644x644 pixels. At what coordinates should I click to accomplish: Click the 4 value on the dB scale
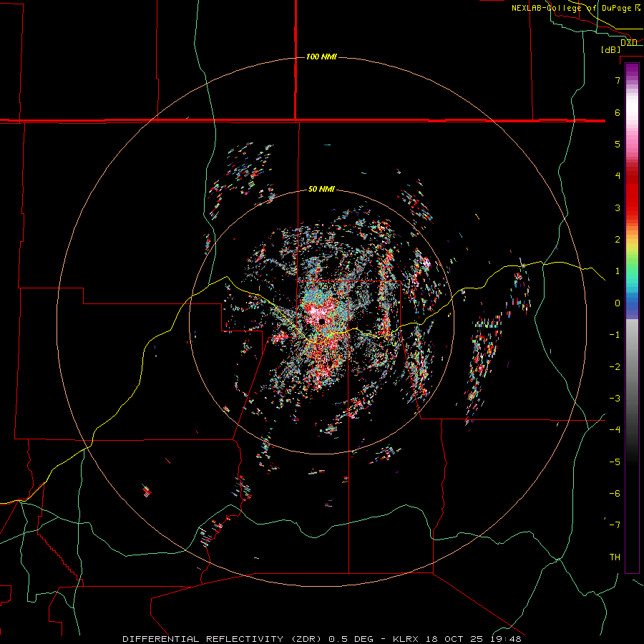pos(618,176)
